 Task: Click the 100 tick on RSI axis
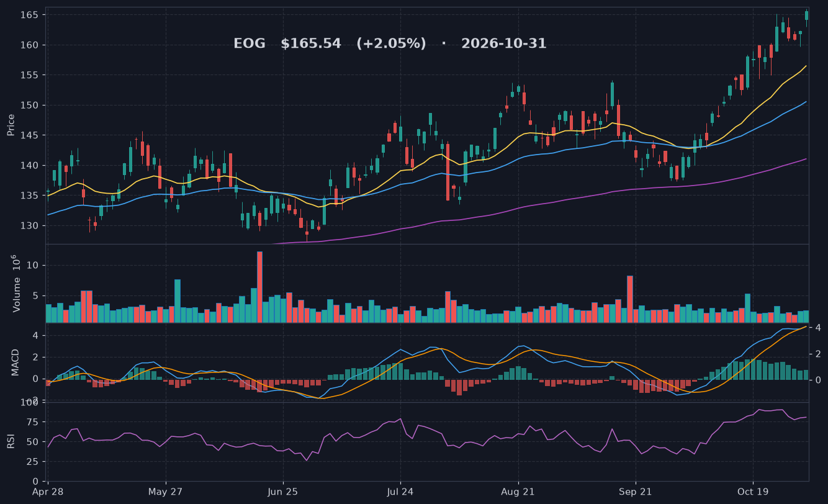(x=29, y=403)
